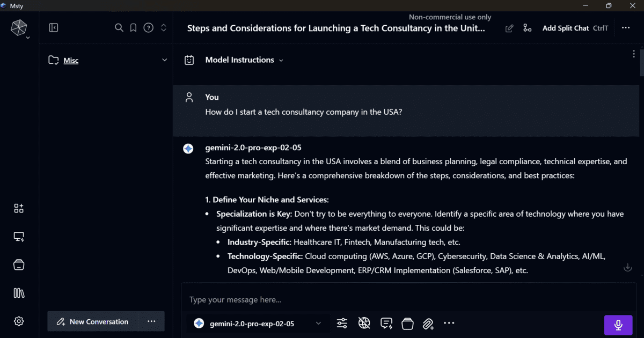Open bookmarks icon in sidebar header

click(134, 28)
